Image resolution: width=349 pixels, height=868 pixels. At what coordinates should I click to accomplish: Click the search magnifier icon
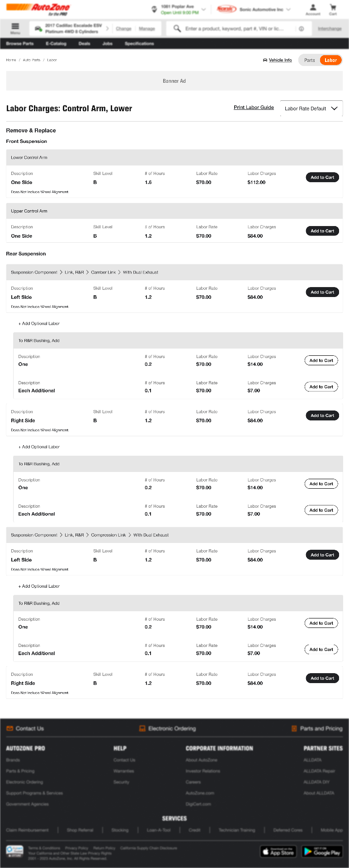[177, 28]
